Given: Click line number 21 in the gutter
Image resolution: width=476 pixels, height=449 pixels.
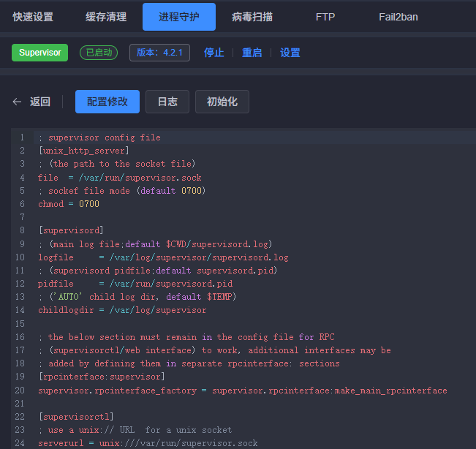Looking at the screenshot, I should [20, 404].
